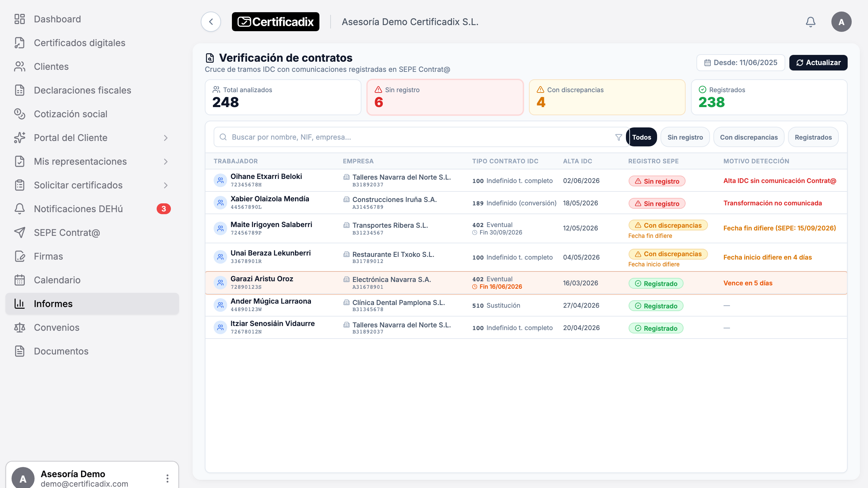Click the Calendario calendar icon
Screen dimensions: 868x488
tap(20, 280)
